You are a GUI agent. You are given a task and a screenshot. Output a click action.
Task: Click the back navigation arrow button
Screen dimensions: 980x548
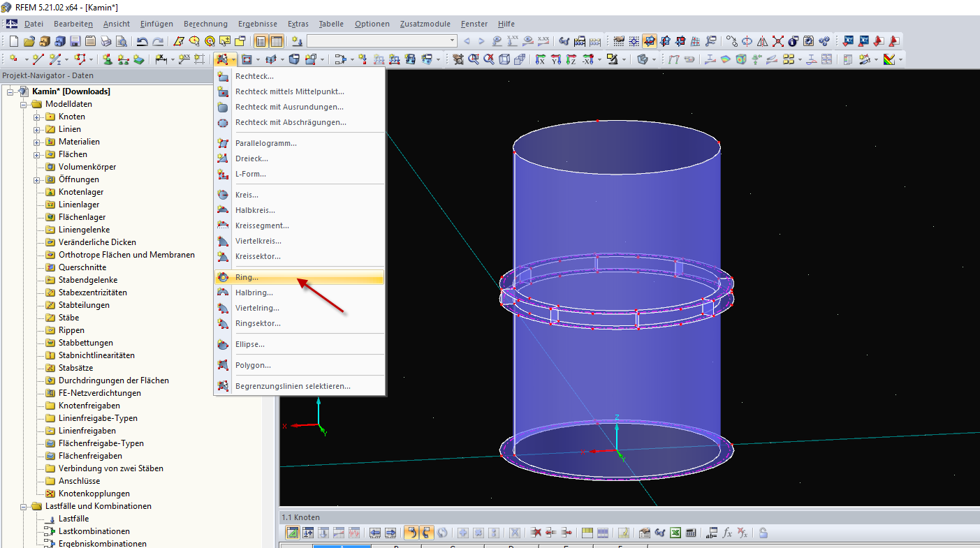[468, 40]
